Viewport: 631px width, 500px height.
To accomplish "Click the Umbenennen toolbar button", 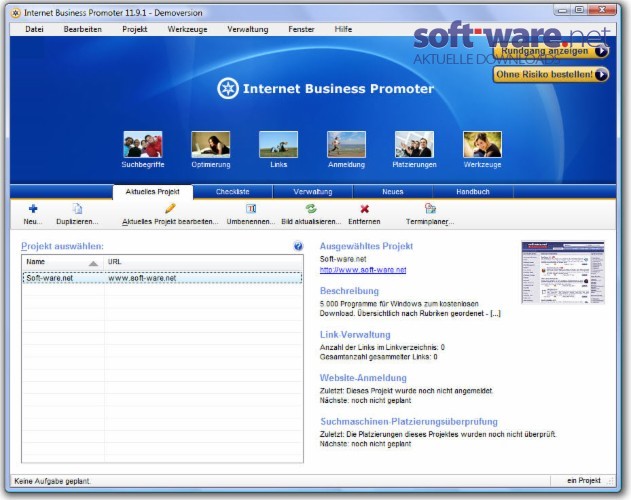I will click(x=251, y=214).
